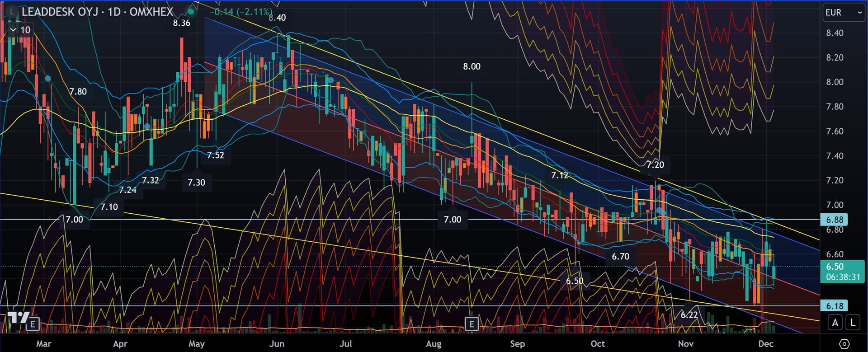
Task: Click the 7.10 pivot label
Action: pos(109,207)
